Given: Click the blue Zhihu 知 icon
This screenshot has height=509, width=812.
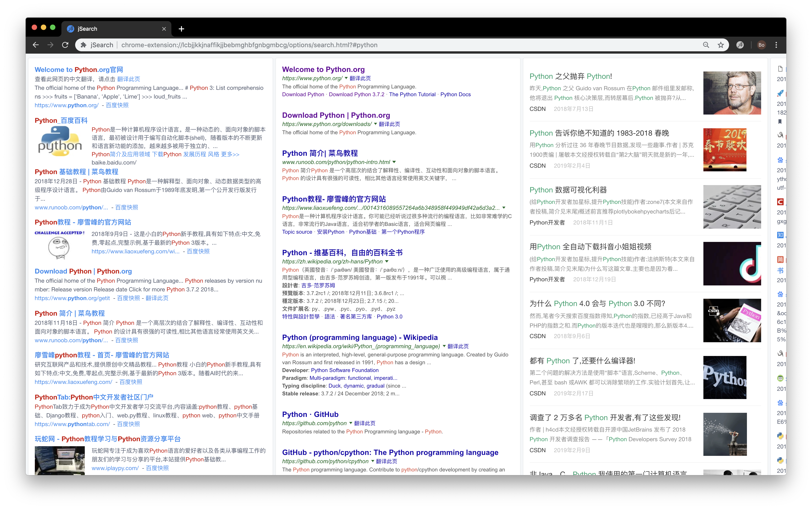Looking at the screenshot, I should tap(780, 235).
